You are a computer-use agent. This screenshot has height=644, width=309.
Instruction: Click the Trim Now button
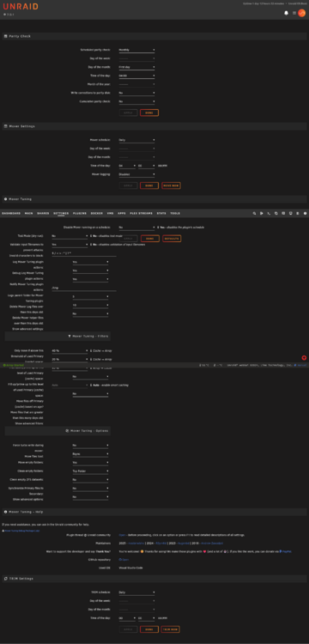[171, 629]
